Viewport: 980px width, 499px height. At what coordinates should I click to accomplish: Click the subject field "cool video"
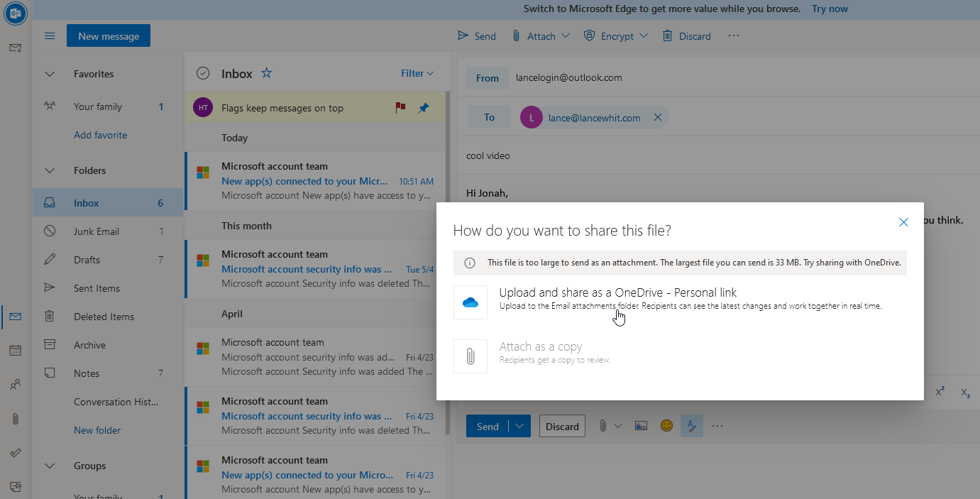click(719, 155)
